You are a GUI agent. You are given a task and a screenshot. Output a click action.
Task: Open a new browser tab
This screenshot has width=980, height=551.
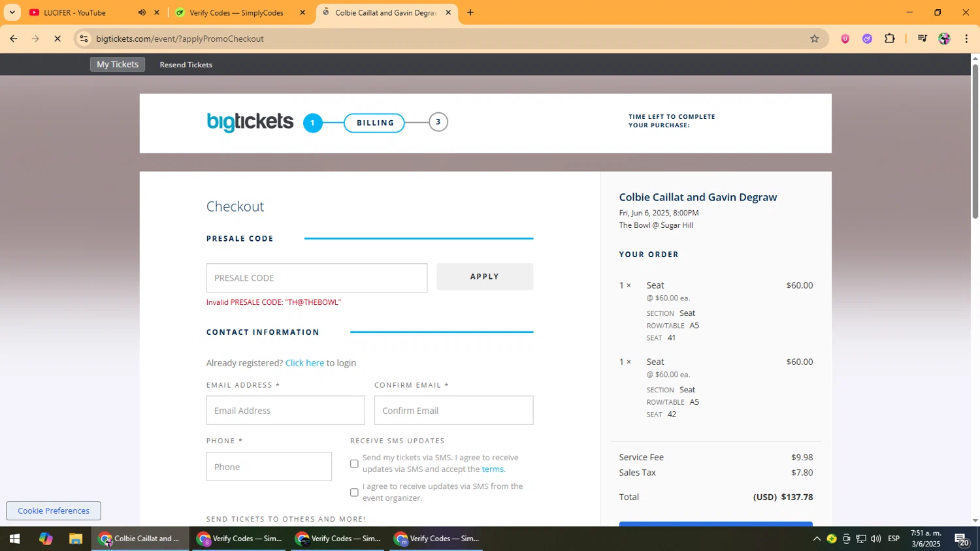470,12
